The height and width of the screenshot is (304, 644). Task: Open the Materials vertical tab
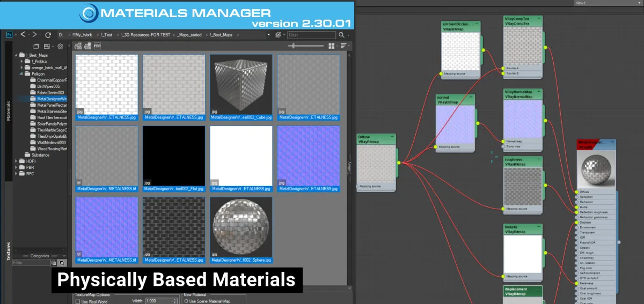point(9,110)
